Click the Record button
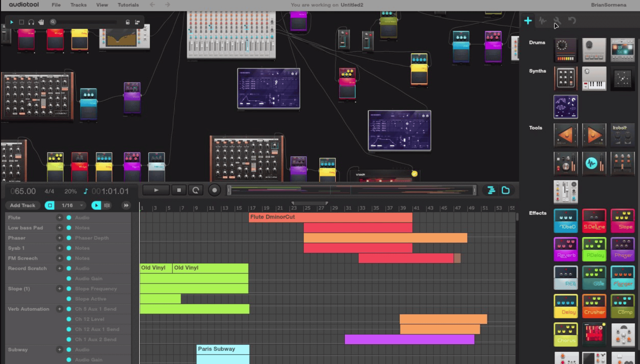640x364 pixels. (x=214, y=190)
